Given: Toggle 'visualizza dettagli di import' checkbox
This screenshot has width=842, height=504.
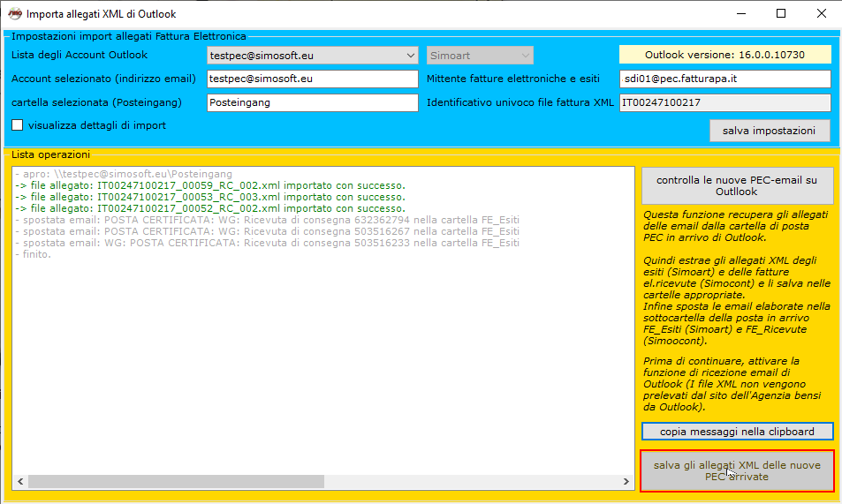Looking at the screenshot, I should pos(18,126).
